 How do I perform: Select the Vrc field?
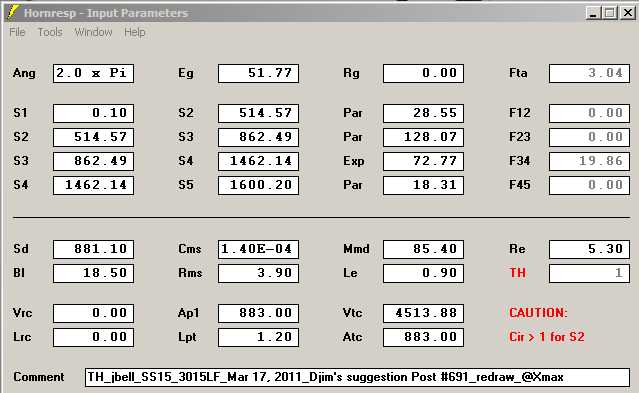(93, 313)
